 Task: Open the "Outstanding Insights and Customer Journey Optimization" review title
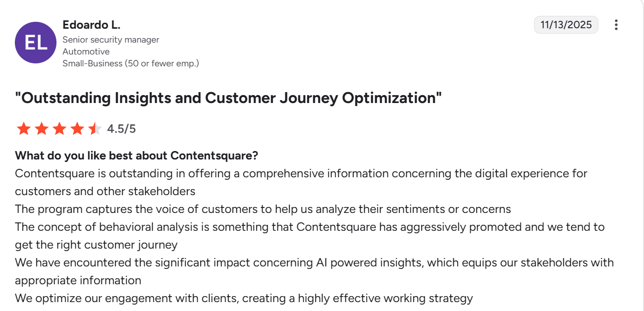(228, 98)
